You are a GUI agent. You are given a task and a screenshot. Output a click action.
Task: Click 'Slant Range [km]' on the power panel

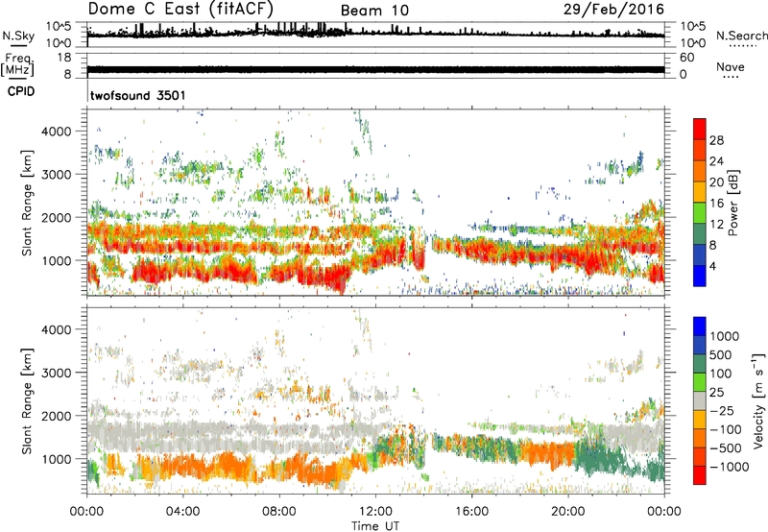(x=27, y=203)
